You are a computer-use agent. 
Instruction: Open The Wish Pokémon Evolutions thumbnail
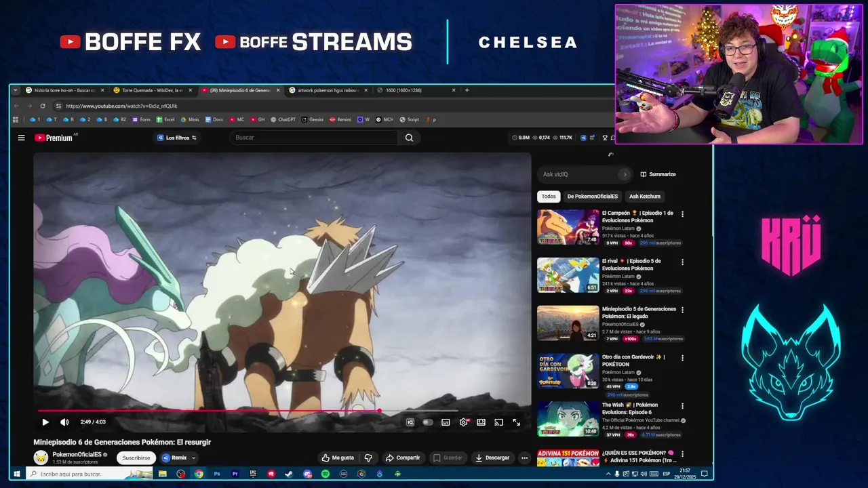coord(568,419)
